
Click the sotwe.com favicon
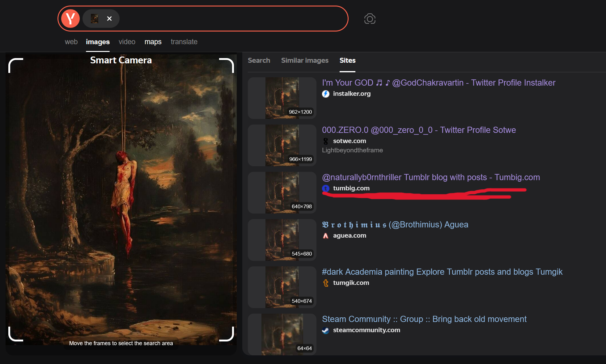(x=326, y=141)
